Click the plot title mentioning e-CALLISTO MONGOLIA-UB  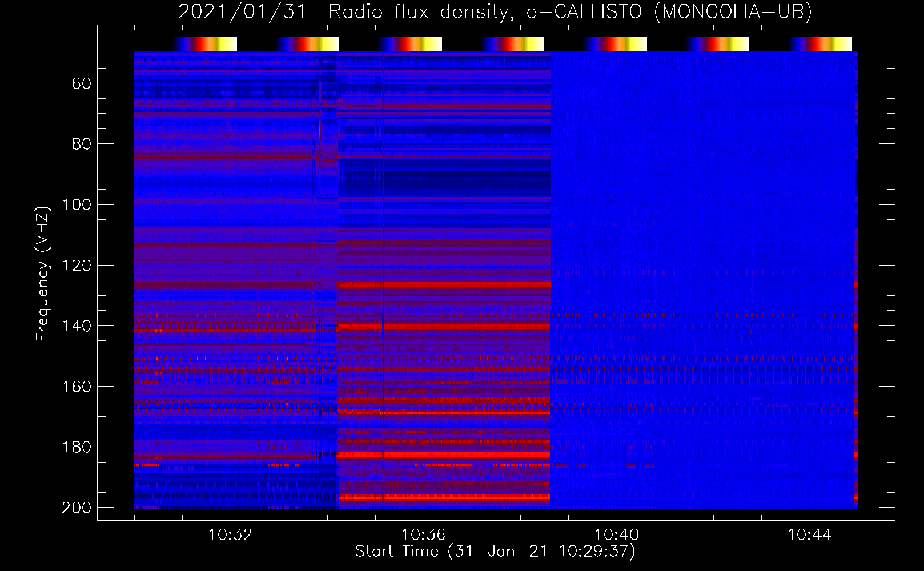click(495, 11)
